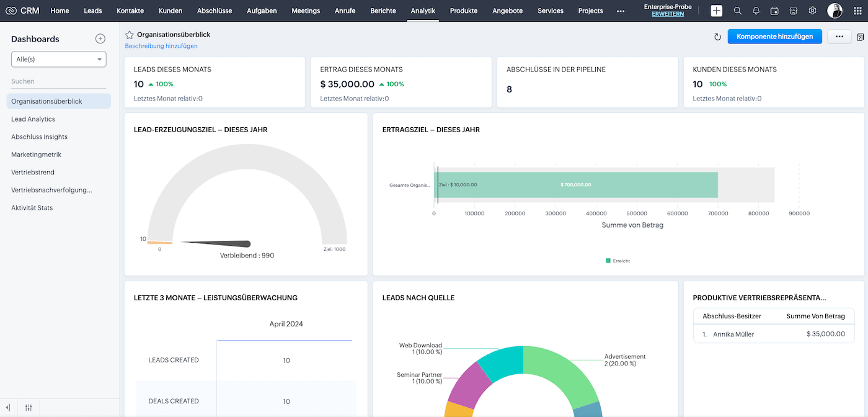The image size is (868, 417).
Task: Open the settings gear icon
Action: [812, 11]
